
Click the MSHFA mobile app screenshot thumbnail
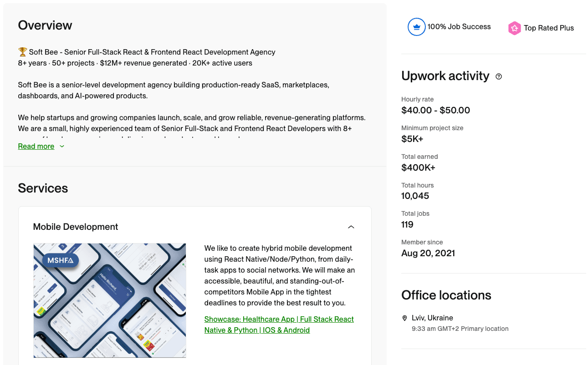pos(109,300)
